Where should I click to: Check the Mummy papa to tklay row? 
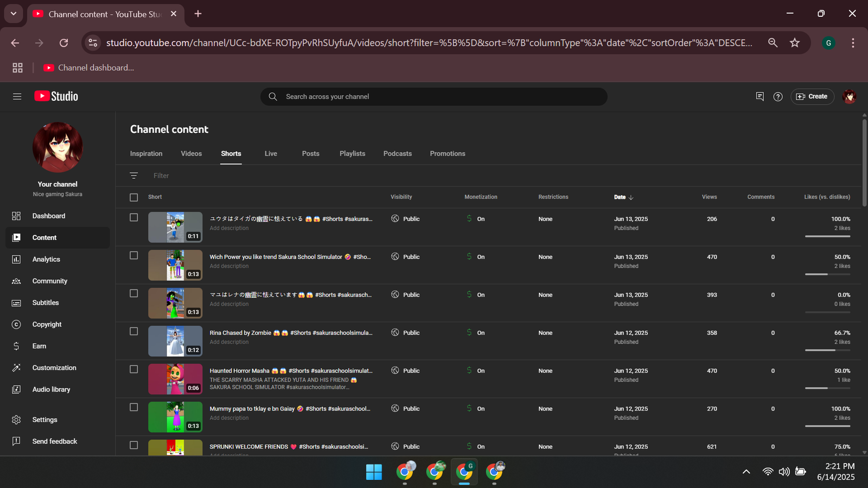(x=134, y=407)
